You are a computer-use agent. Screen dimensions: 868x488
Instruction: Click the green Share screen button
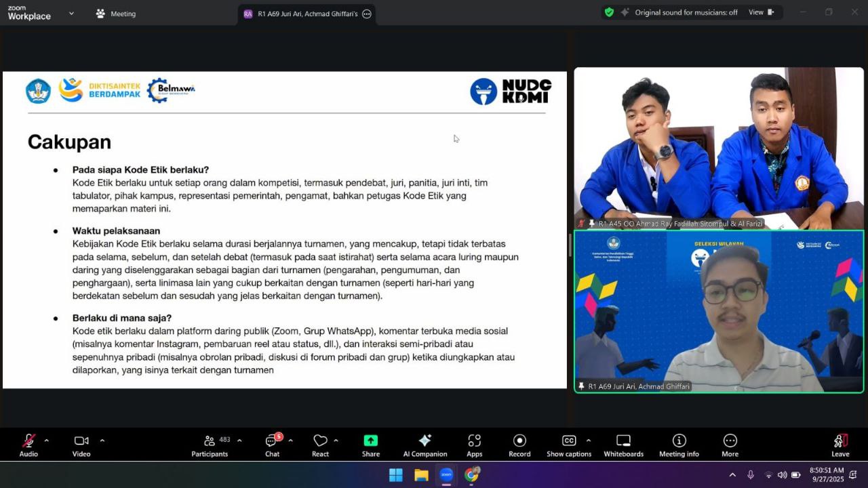[371, 445]
